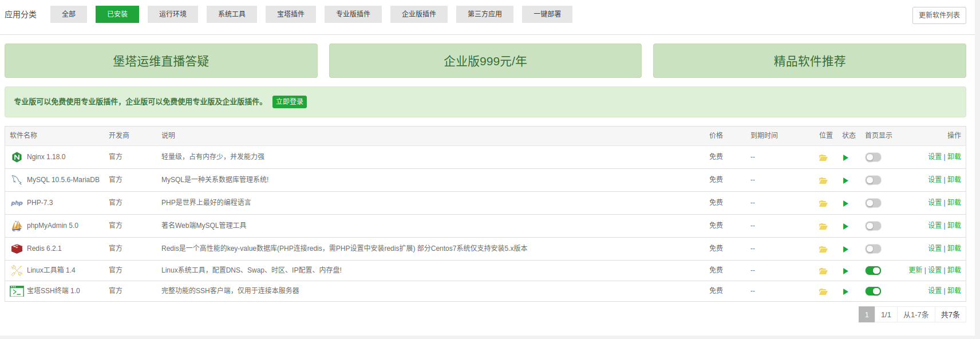
Task: Select the 一键部署 category tab
Action: click(547, 14)
